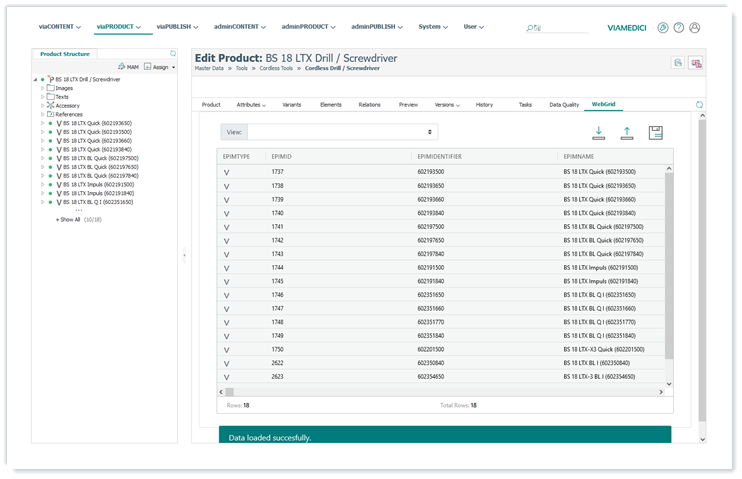The height and width of the screenshot is (479, 742).
Task: Click the copy product icon in header
Action: tap(677, 63)
